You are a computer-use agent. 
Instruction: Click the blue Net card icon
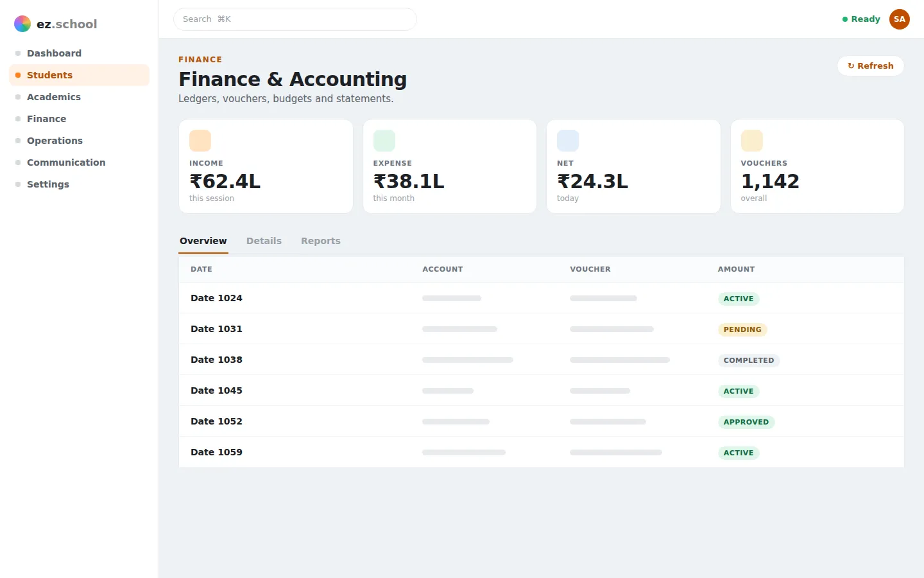point(568,141)
